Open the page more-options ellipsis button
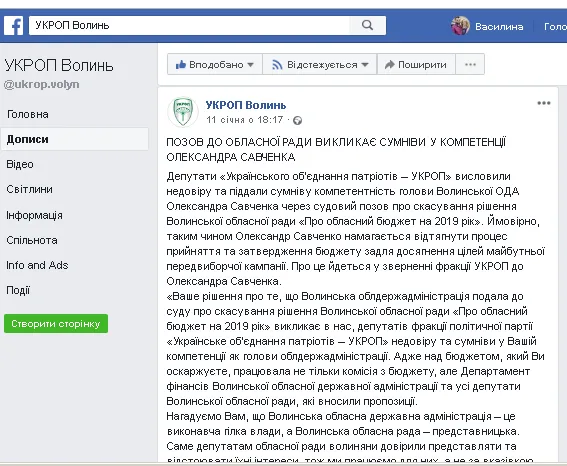 tap(470, 64)
